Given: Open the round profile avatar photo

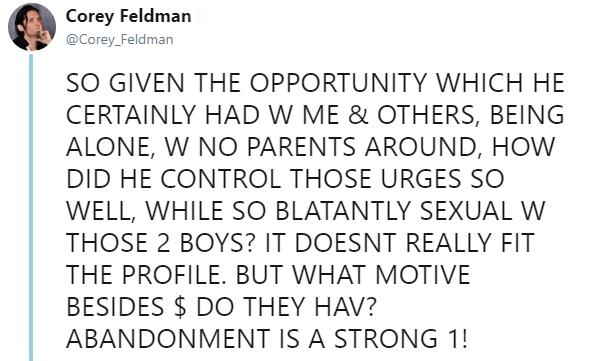Looking at the screenshot, I should [x=32, y=27].
